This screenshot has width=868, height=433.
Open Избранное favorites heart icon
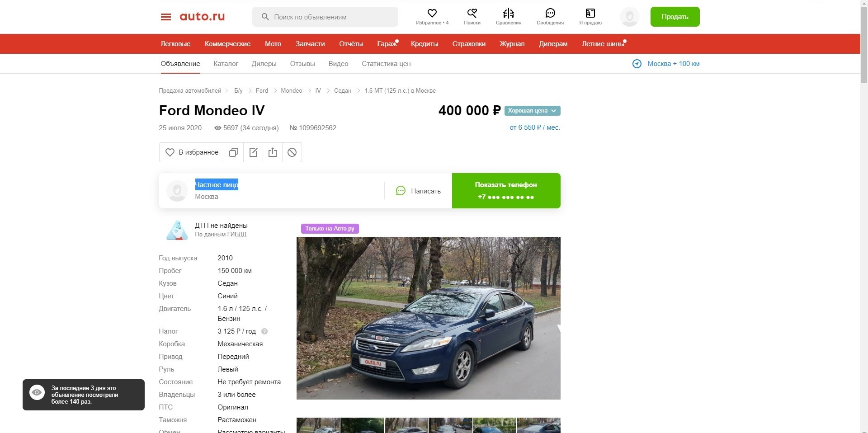[x=432, y=13]
